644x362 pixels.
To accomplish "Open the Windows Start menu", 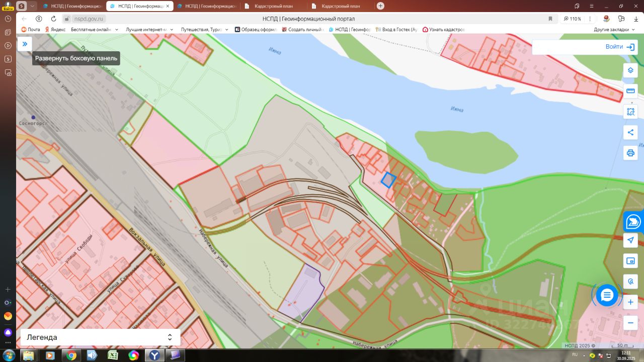I will [9, 355].
